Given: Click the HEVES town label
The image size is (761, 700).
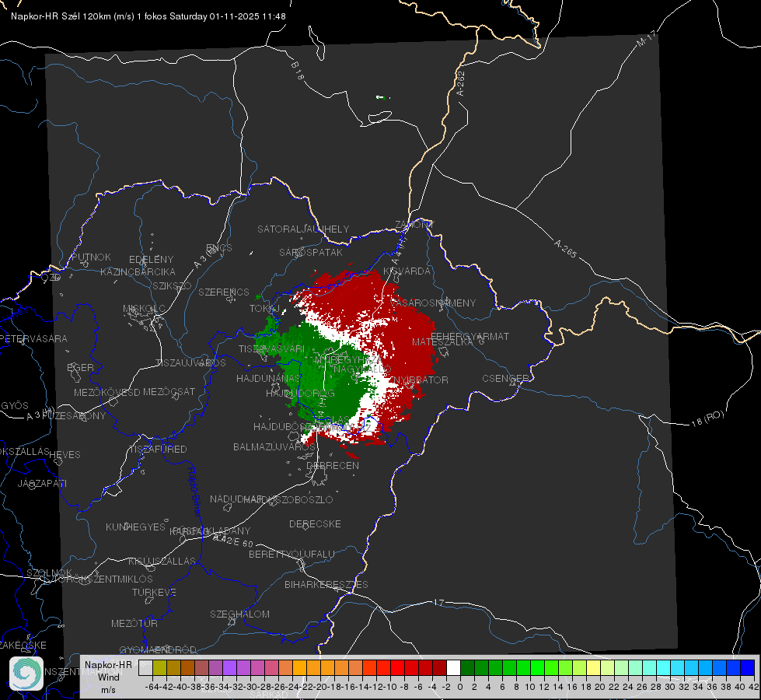Looking at the screenshot, I should (x=65, y=455).
